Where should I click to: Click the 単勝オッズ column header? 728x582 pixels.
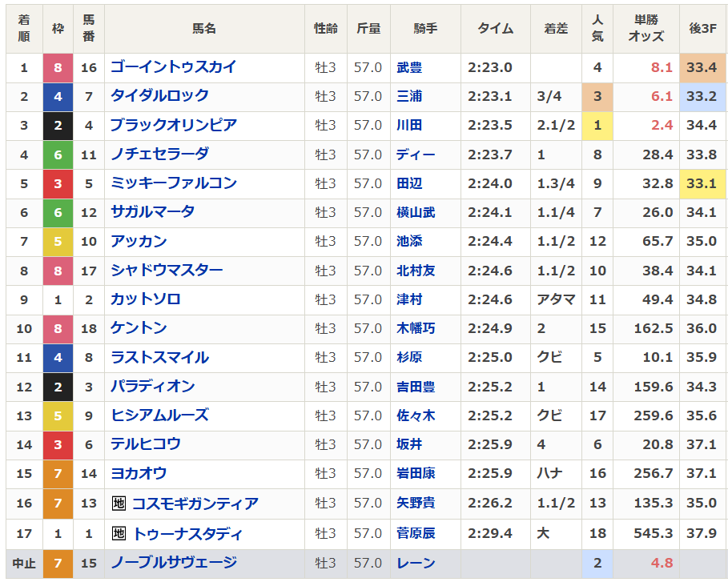pyautogui.click(x=646, y=28)
